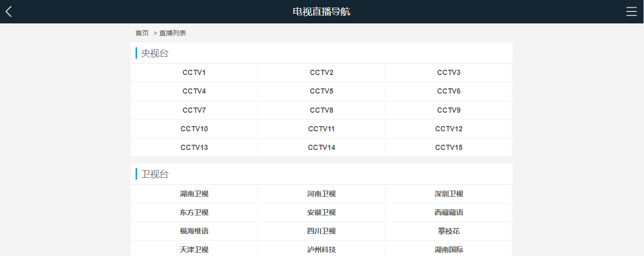The width and height of the screenshot is (644, 256).
Task: Open the CCTV9 channel
Action: tap(449, 110)
